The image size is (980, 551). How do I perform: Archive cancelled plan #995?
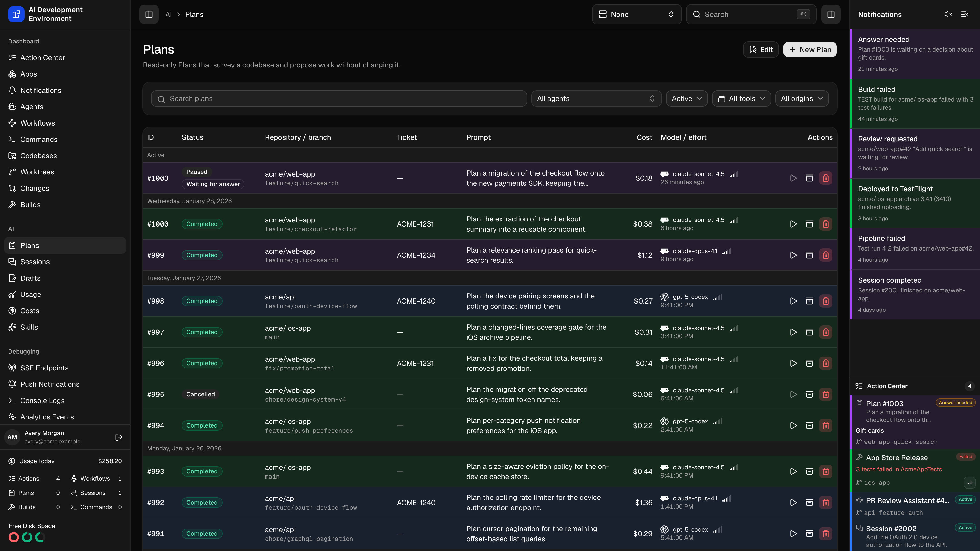(810, 394)
